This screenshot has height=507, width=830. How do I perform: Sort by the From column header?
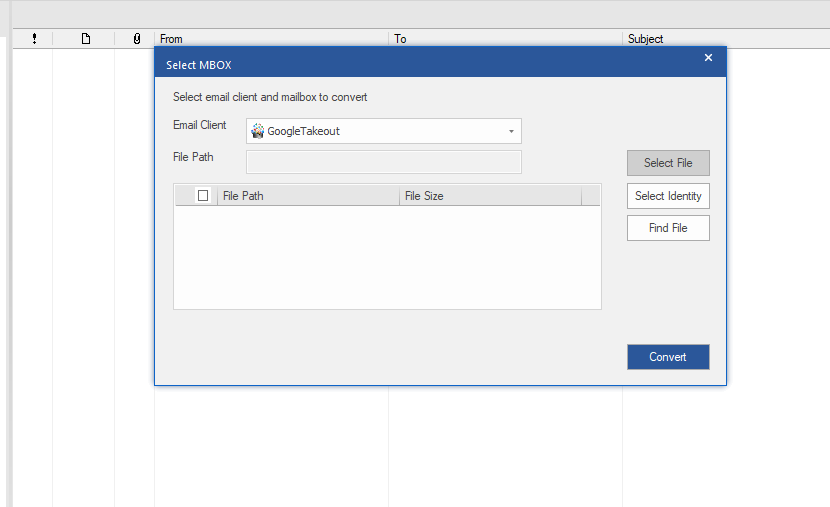(x=271, y=39)
